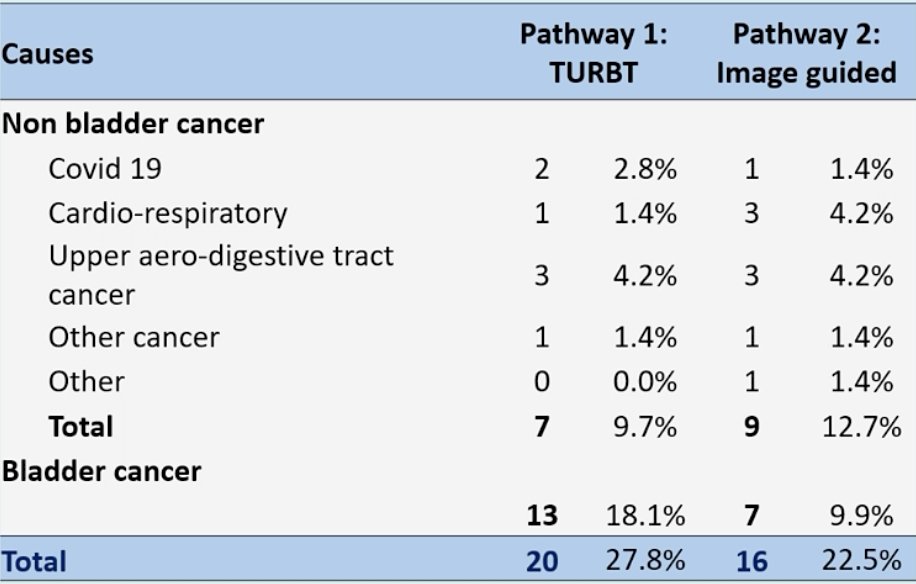Click the blue Total footer label

click(34, 562)
